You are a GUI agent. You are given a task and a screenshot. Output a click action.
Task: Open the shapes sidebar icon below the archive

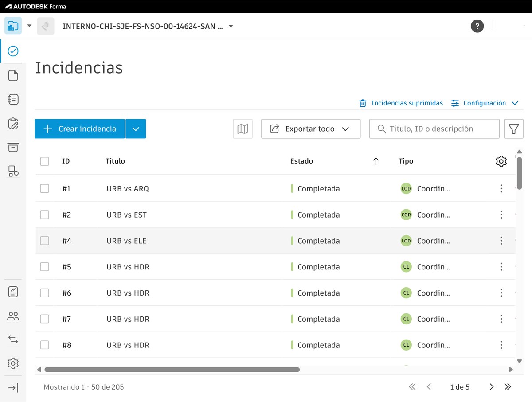click(13, 171)
